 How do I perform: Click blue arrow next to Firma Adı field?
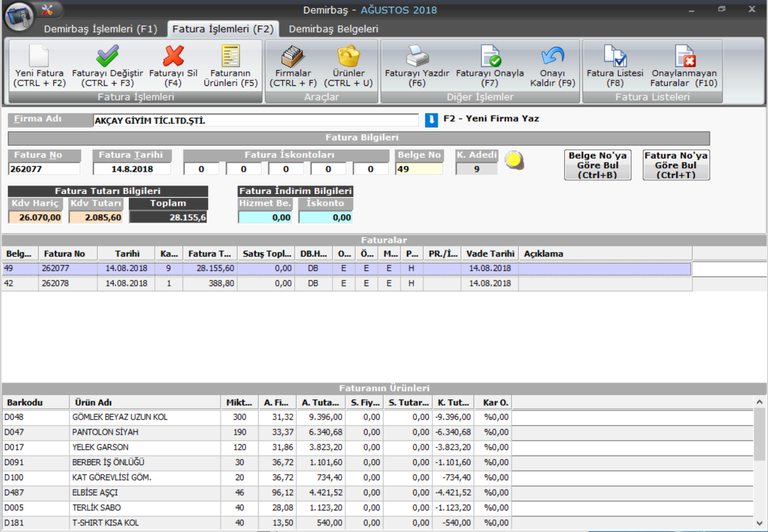[x=431, y=120]
